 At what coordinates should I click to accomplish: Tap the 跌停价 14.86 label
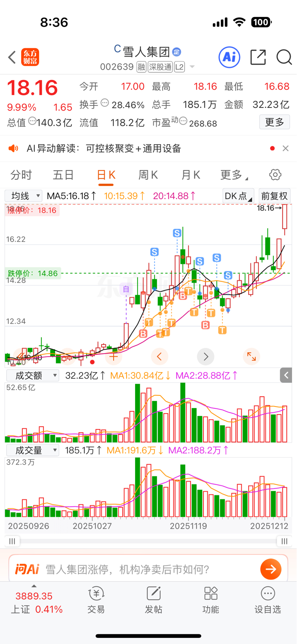pyautogui.click(x=33, y=273)
